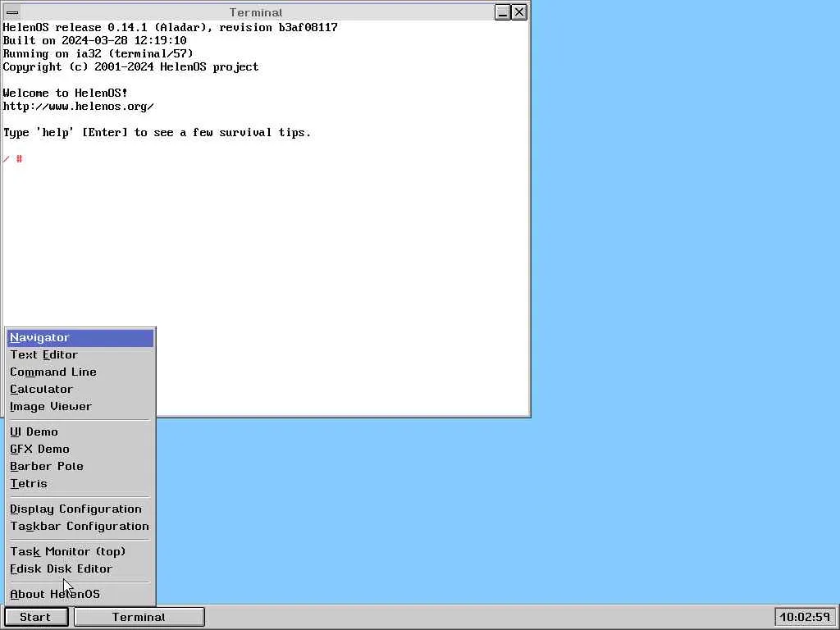Screen dimensions: 840x630
Task: Switch to Terminal via taskbar button
Action: pyautogui.click(x=139, y=617)
